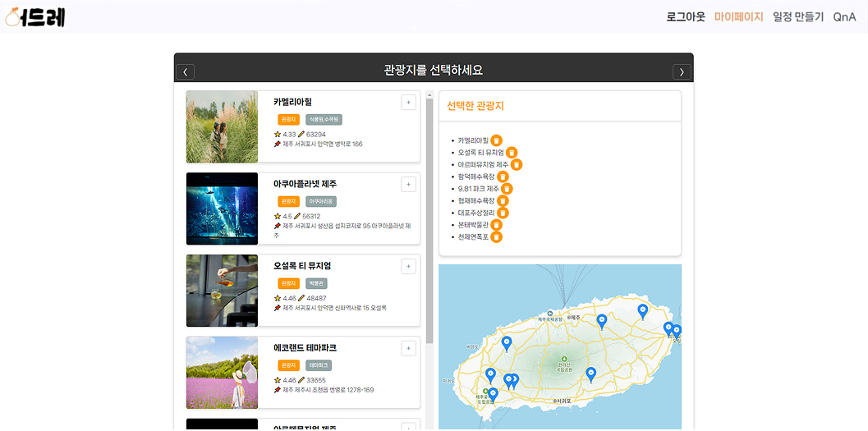Click the 어드레 logo
This screenshot has height=431, width=868.
(35, 17)
